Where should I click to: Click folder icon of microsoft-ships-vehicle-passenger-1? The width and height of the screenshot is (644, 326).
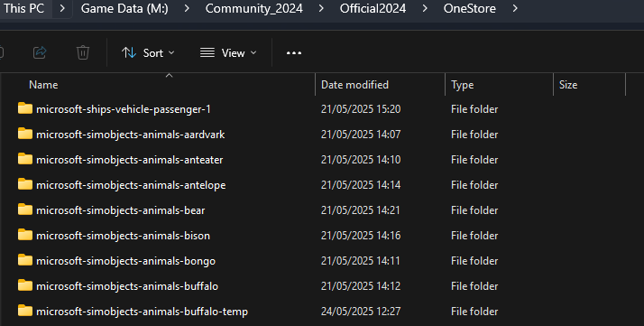click(x=25, y=108)
